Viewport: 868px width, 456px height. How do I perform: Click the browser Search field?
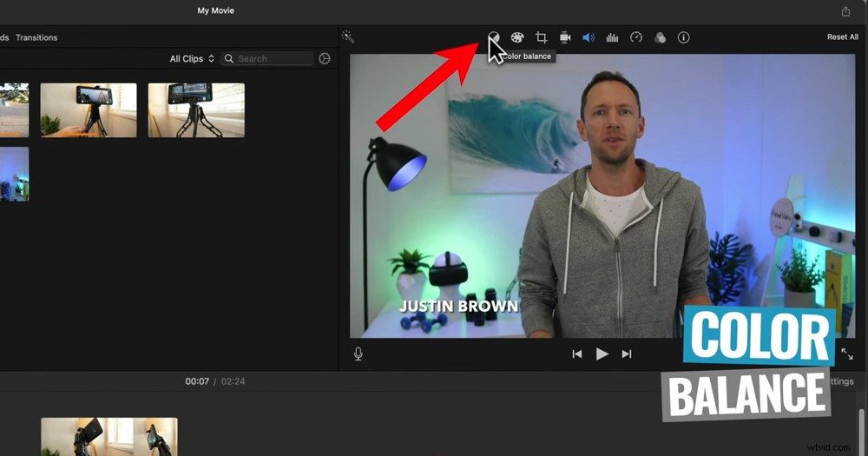point(267,59)
